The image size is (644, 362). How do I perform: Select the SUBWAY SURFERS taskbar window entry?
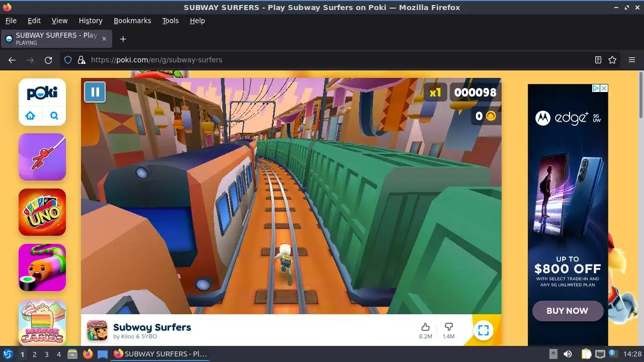pyautogui.click(x=160, y=354)
